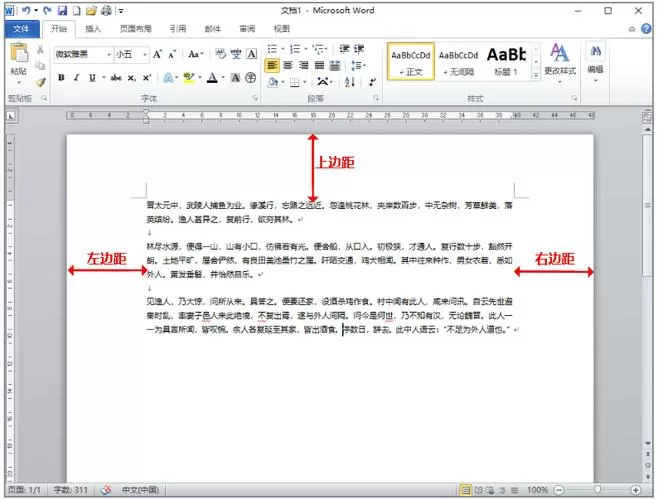
Task: Apply character shading gray A icon
Action: click(x=236, y=78)
